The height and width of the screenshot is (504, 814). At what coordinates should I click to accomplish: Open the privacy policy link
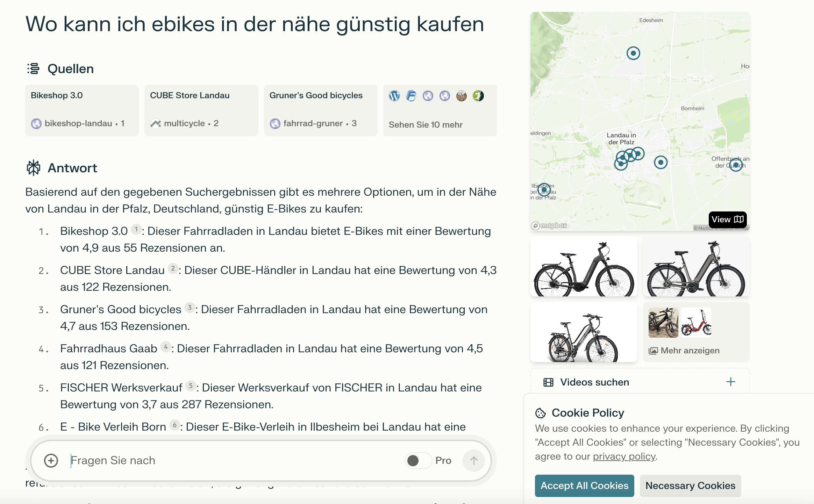(624, 456)
